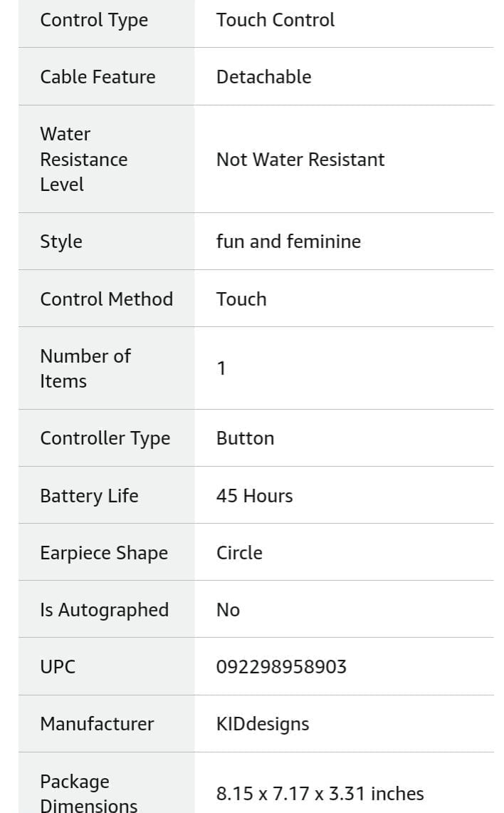Click the UPC number 092298958903
This screenshot has width=504, height=813.
[281, 667]
